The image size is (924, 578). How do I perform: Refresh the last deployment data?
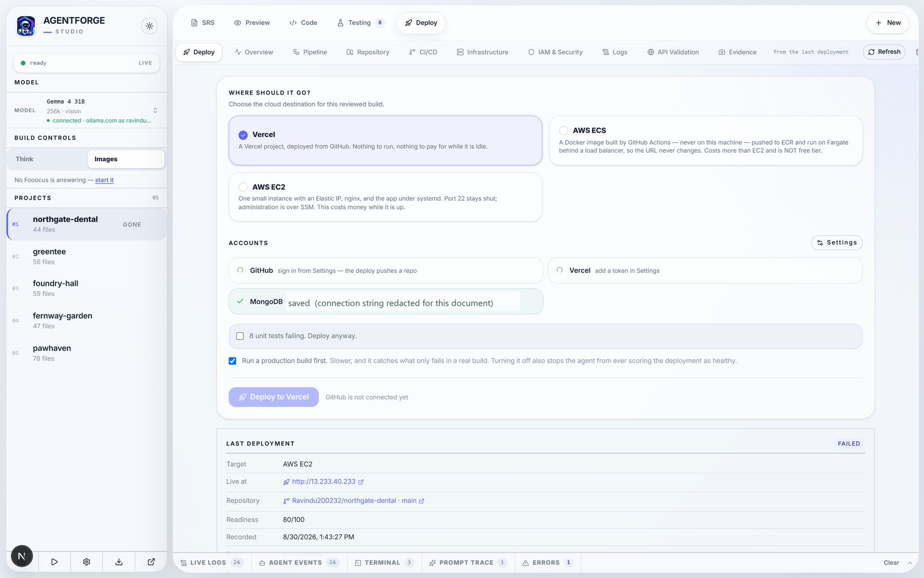pyautogui.click(x=884, y=52)
